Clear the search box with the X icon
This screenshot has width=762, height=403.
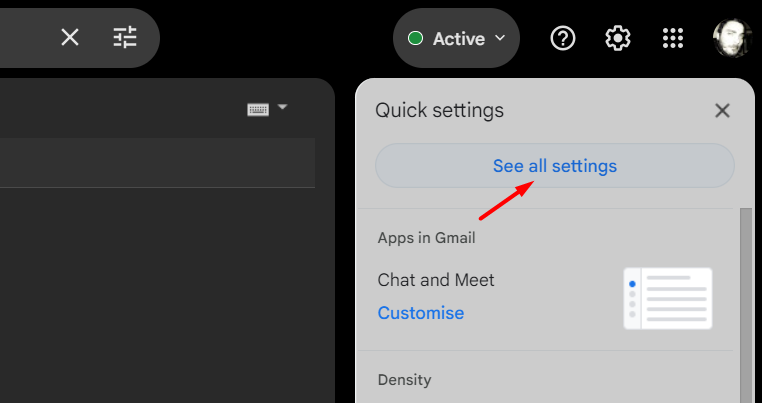click(x=69, y=37)
